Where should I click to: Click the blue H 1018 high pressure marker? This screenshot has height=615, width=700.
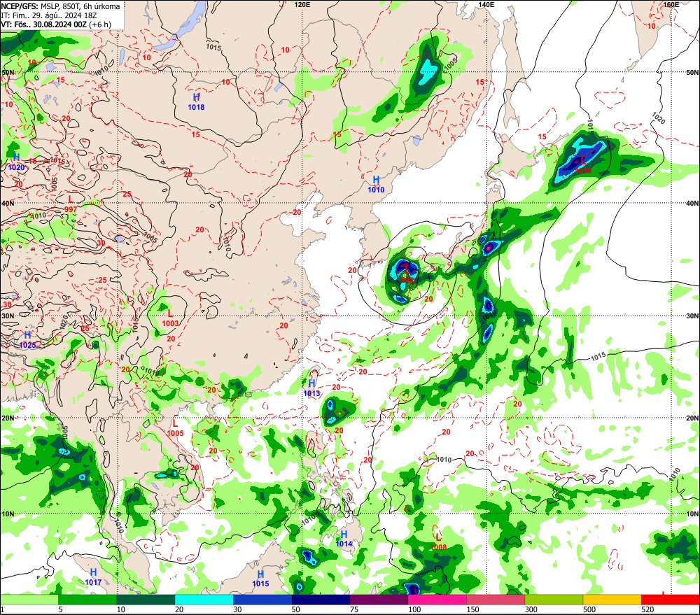coord(196,101)
